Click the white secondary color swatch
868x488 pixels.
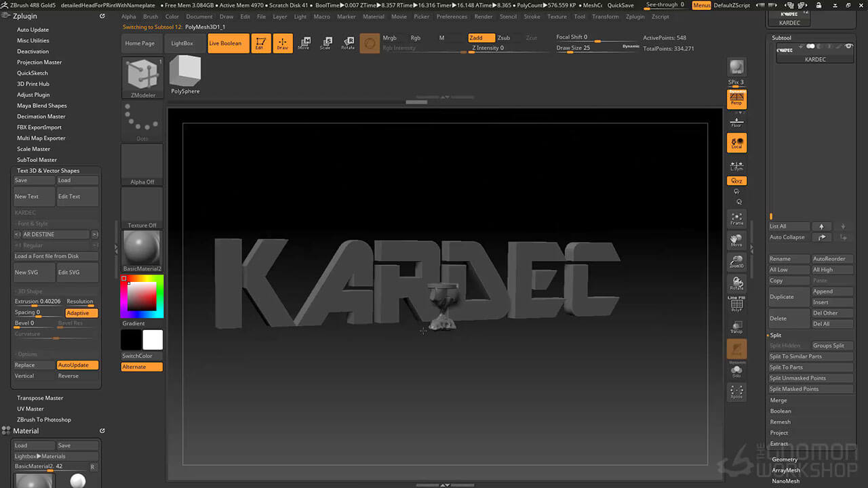[153, 340]
